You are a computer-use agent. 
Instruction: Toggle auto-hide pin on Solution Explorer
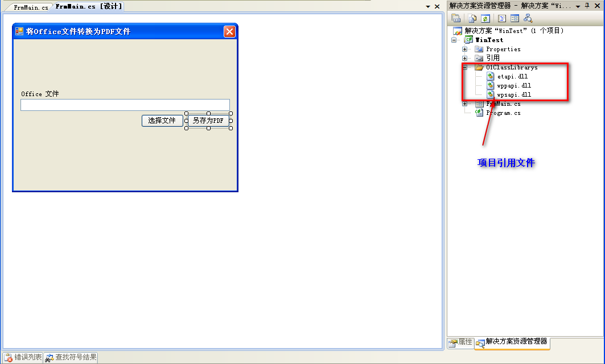click(x=587, y=6)
